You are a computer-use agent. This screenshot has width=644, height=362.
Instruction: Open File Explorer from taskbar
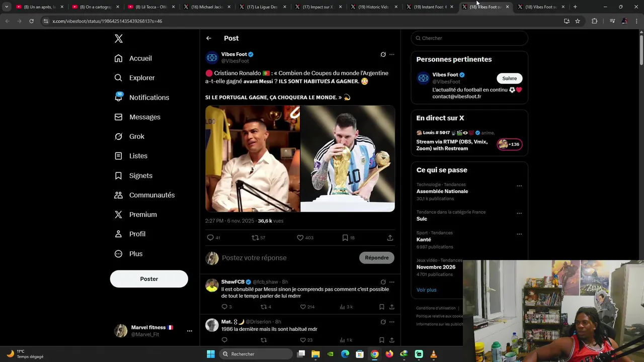(315, 354)
